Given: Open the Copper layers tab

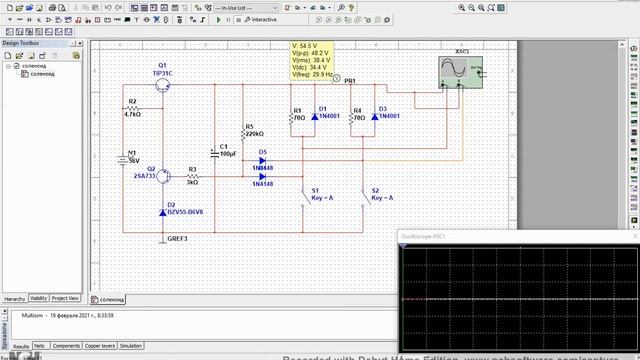Looking at the screenshot, I should click(100, 346).
